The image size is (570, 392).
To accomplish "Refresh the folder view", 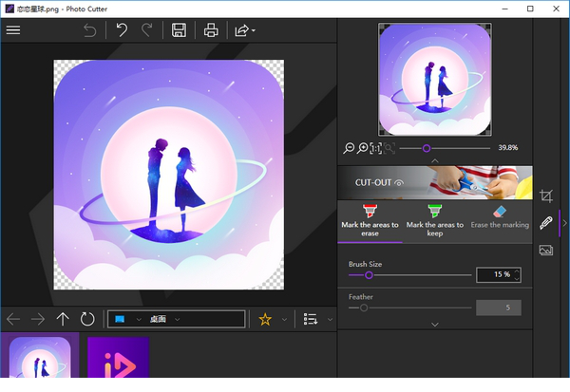I will [87, 319].
